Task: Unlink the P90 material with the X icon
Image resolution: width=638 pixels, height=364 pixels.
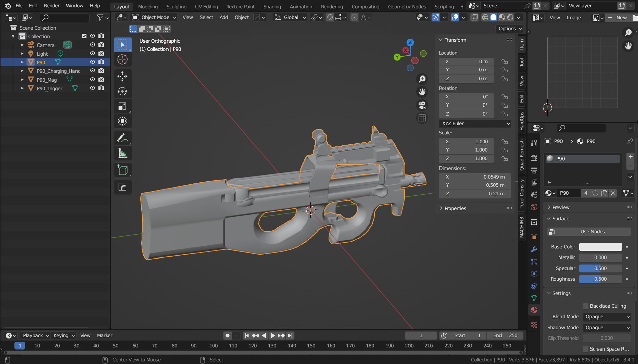Action: (x=613, y=193)
